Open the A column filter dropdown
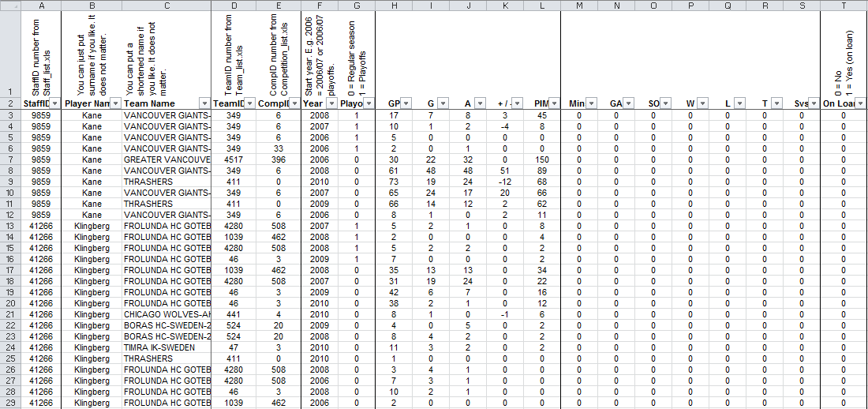 pos(480,103)
